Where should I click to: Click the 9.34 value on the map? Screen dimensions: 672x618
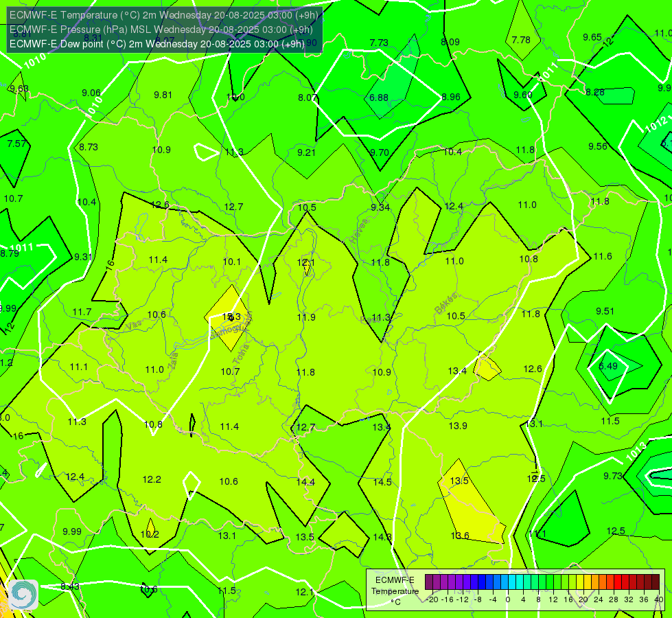coord(380,207)
